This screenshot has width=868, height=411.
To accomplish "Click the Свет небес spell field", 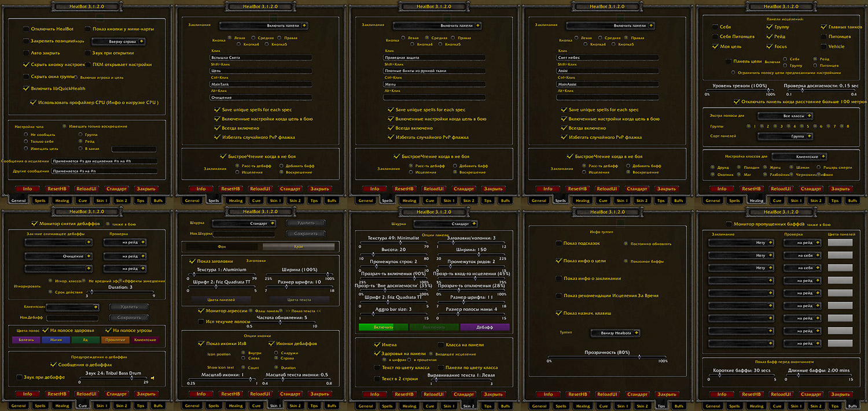I will tap(608, 58).
